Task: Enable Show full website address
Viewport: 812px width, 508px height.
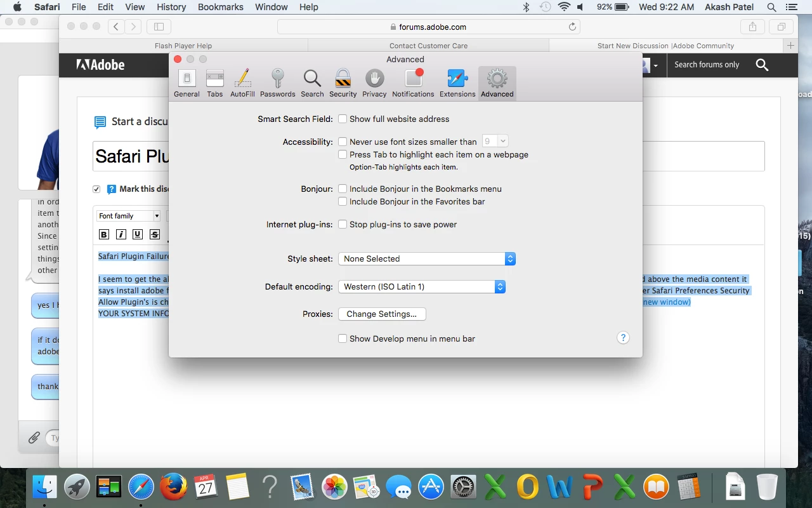Action: pos(343,119)
